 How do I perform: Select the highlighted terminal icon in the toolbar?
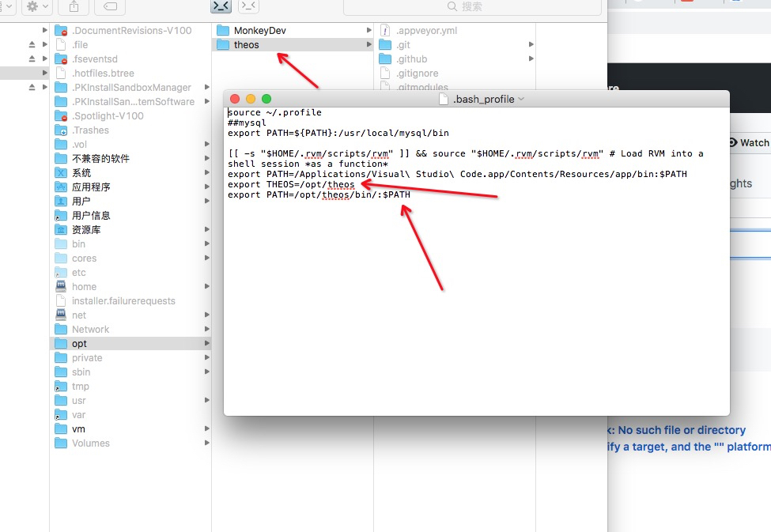coord(221,6)
